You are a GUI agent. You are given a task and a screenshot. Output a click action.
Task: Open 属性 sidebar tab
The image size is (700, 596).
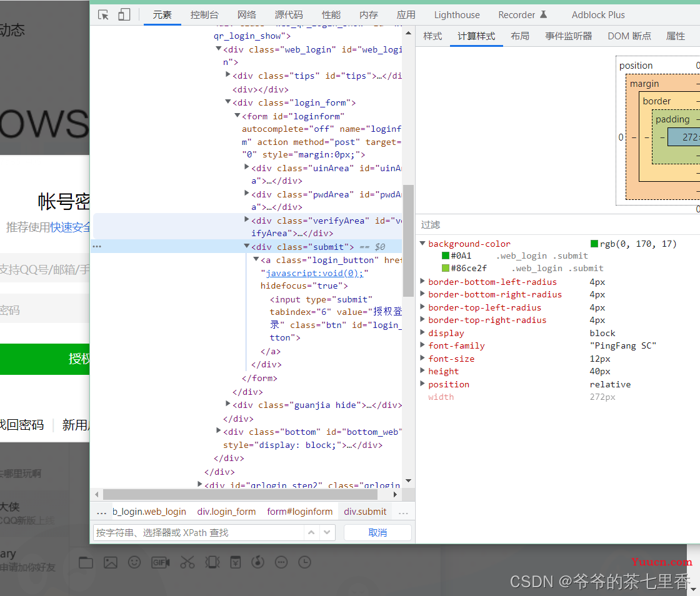pos(676,36)
